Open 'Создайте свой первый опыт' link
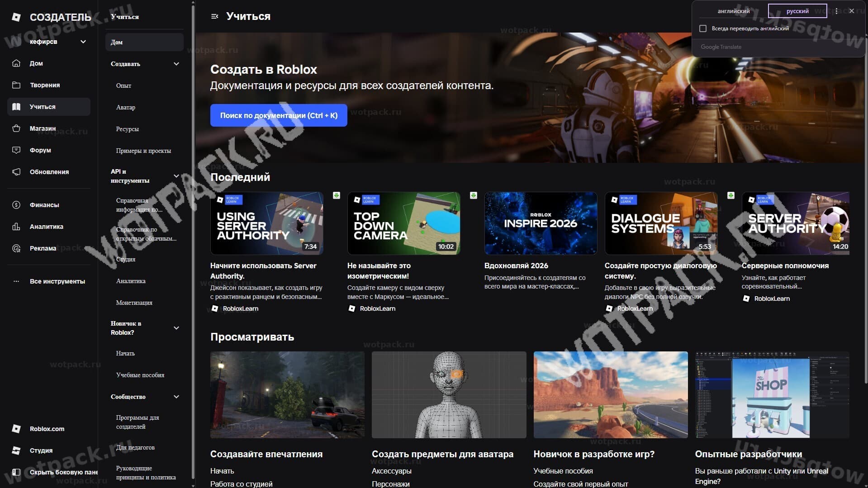Image resolution: width=868 pixels, height=488 pixels. pyautogui.click(x=581, y=484)
